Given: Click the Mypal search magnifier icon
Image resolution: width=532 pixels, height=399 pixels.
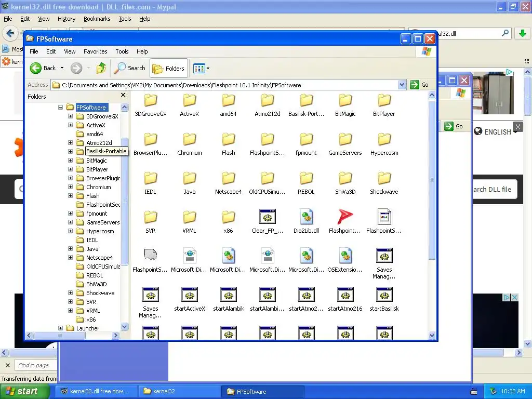Looking at the screenshot, I should 505,33.
